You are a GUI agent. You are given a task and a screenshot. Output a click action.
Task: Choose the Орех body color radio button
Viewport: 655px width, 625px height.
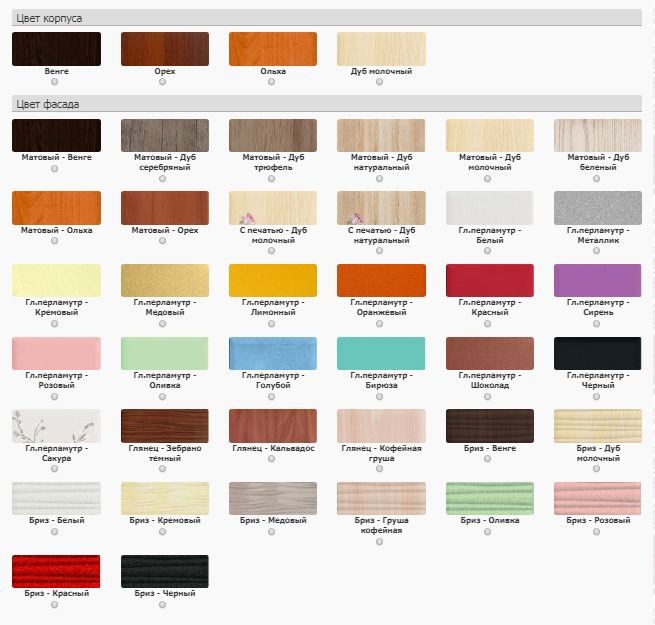163,83
